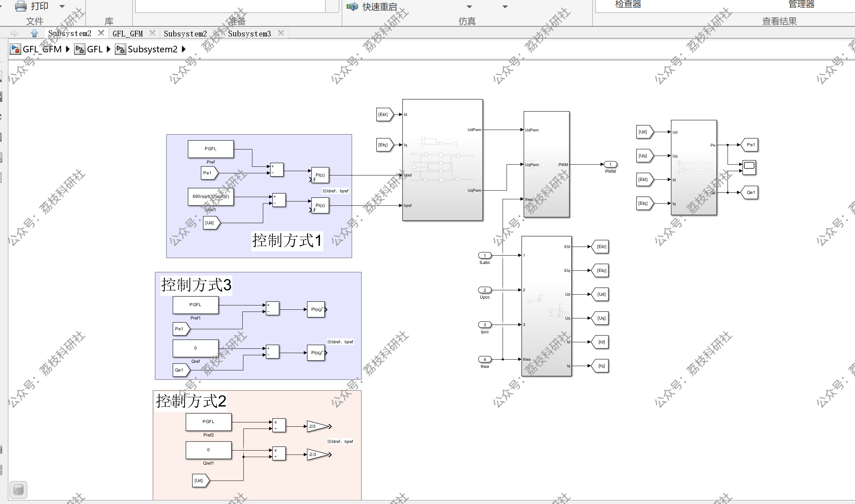Select the upper PI(s) block in 控制方式3

[x=316, y=309]
